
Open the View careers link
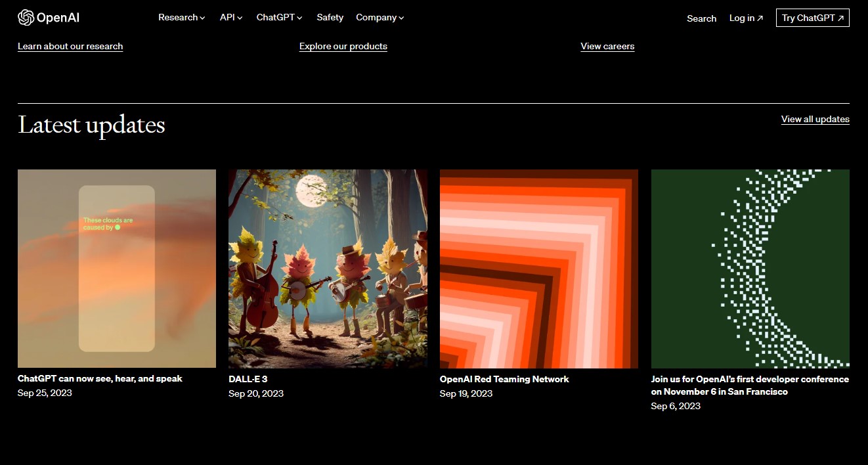pos(607,46)
